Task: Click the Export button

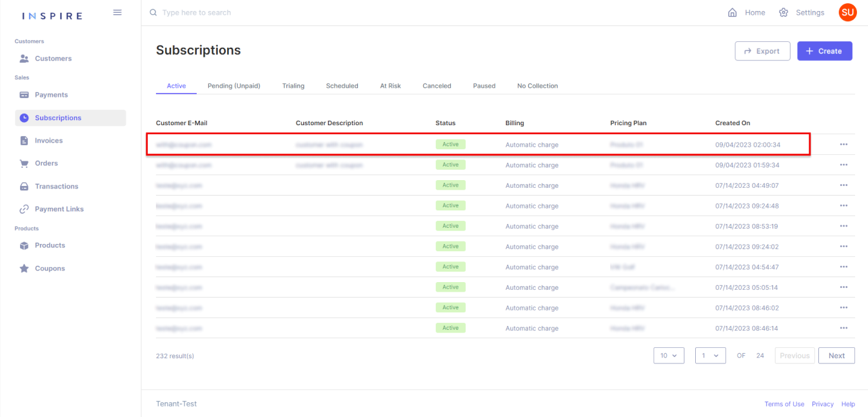Action: pos(762,51)
